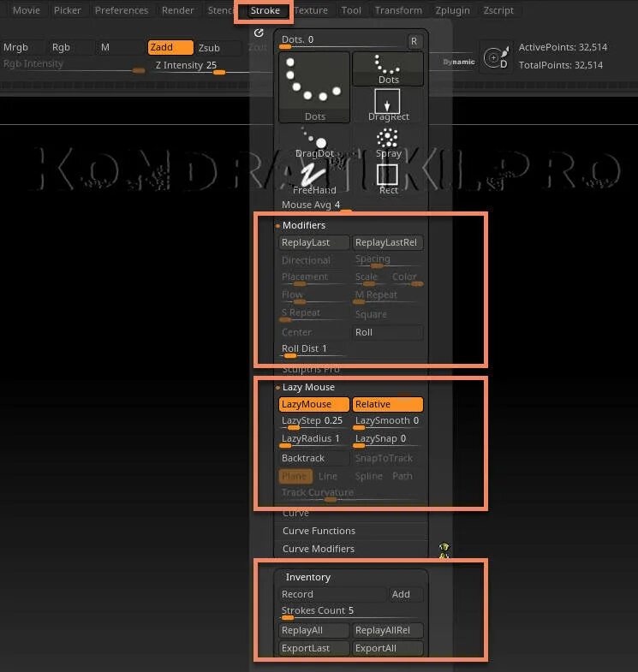The width and height of the screenshot is (638, 672).
Task: Enable the Backtrack option
Action: point(314,458)
